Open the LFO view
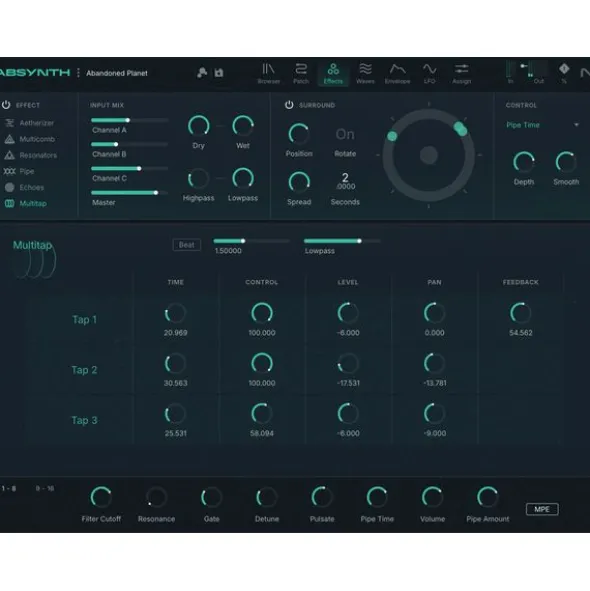 pos(429,73)
